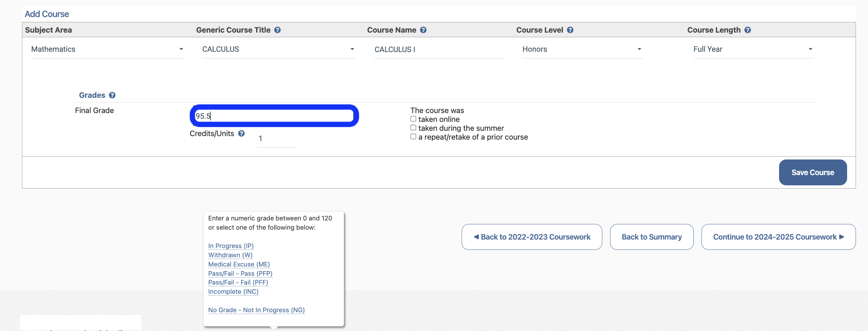The height and width of the screenshot is (331, 868).
Task: Enable 'taken during the summer' checkbox
Action: pyautogui.click(x=413, y=128)
